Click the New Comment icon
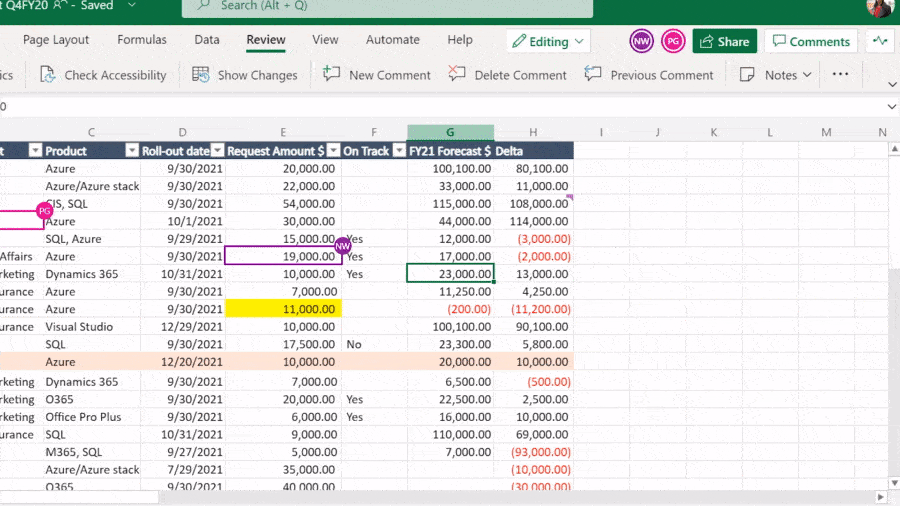Image resolution: width=900 pixels, height=506 pixels. click(332, 75)
